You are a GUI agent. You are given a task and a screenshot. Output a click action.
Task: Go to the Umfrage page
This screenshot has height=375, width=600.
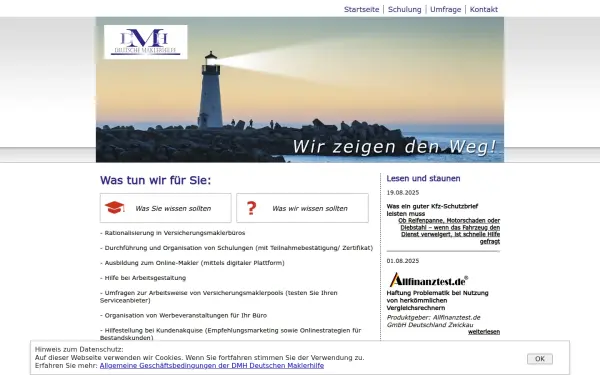(x=445, y=9)
